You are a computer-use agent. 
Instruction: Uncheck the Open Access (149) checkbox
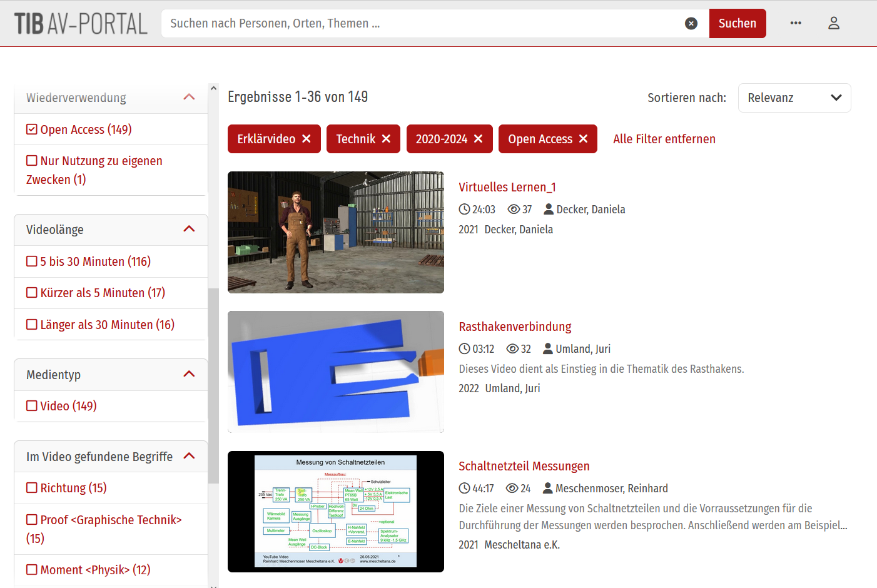click(x=32, y=129)
